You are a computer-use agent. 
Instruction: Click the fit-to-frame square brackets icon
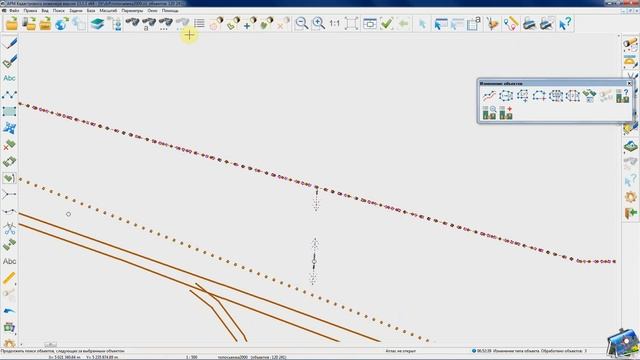click(x=351, y=24)
